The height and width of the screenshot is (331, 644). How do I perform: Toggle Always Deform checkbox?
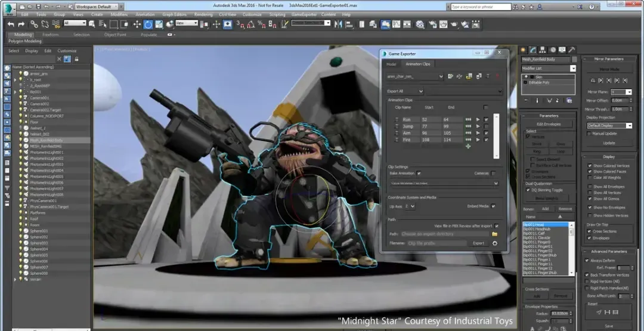(x=587, y=261)
